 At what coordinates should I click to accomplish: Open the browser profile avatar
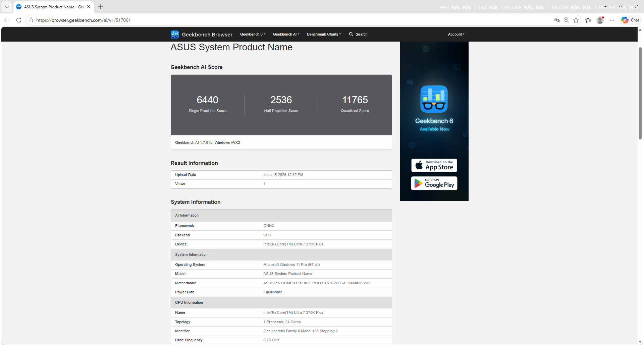(600, 20)
